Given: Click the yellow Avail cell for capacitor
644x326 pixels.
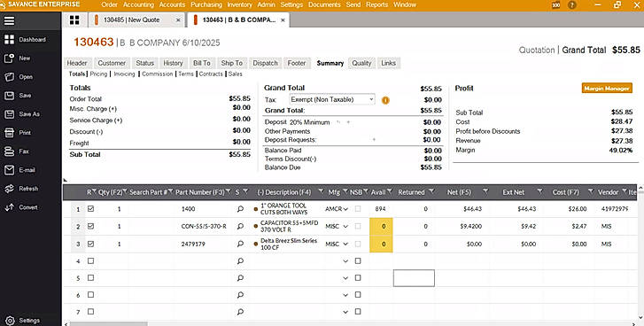Looking at the screenshot, I should click(381, 226).
